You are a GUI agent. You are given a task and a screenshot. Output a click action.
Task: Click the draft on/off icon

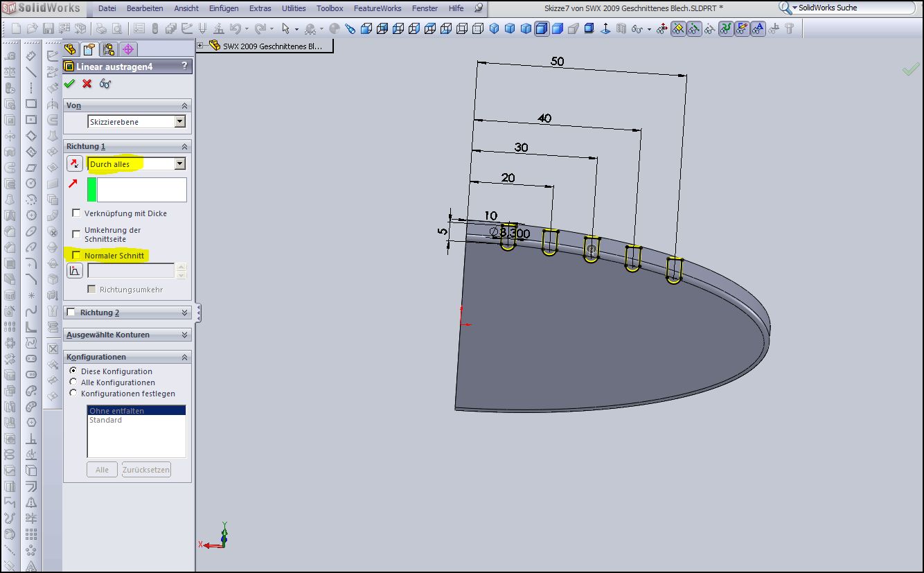tap(74, 271)
